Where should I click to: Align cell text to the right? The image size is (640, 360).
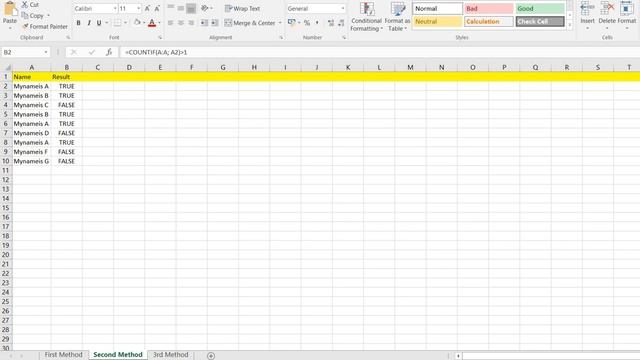tap(191, 23)
